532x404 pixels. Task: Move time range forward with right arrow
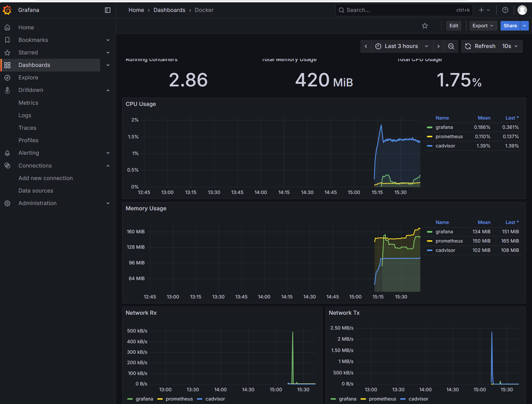point(439,46)
